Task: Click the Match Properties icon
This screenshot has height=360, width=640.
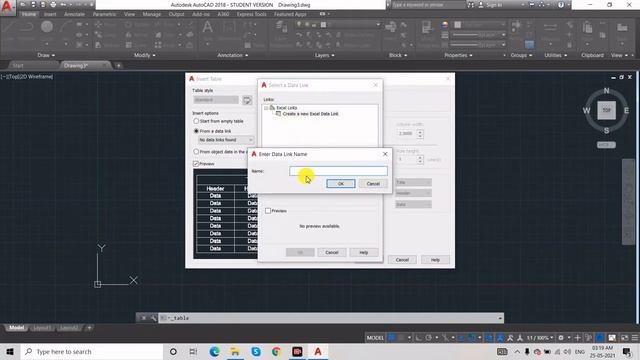Action: (x=427, y=27)
